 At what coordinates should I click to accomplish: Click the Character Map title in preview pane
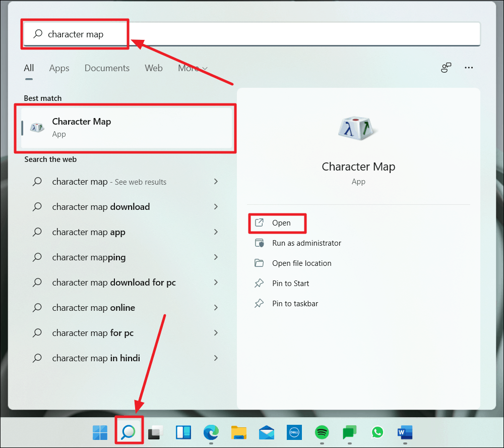(x=358, y=166)
